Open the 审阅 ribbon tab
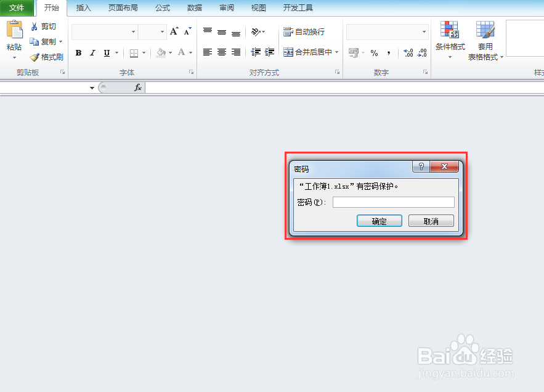The height and width of the screenshot is (392, 544). (226, 8)
